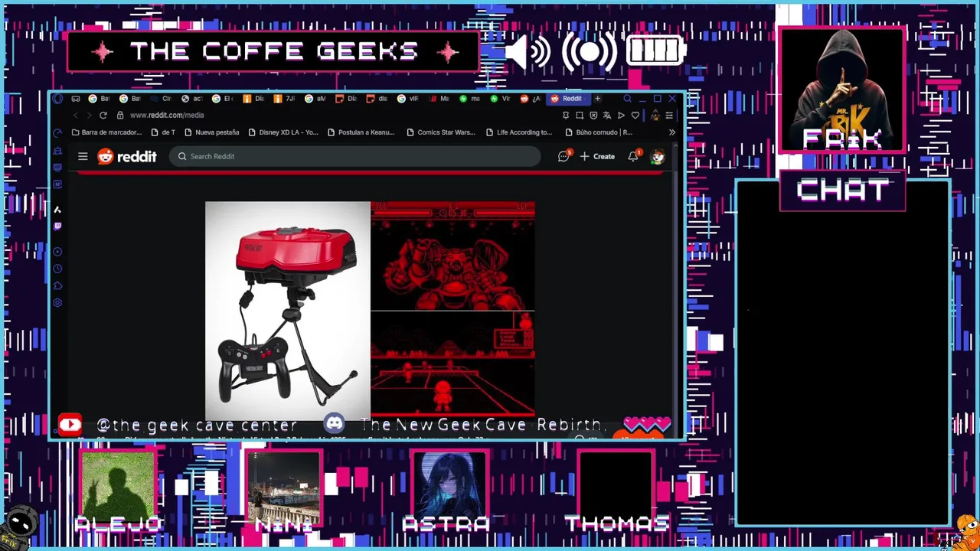
Task: Open History clock in sidebar
Action: (x=57, y=269)
